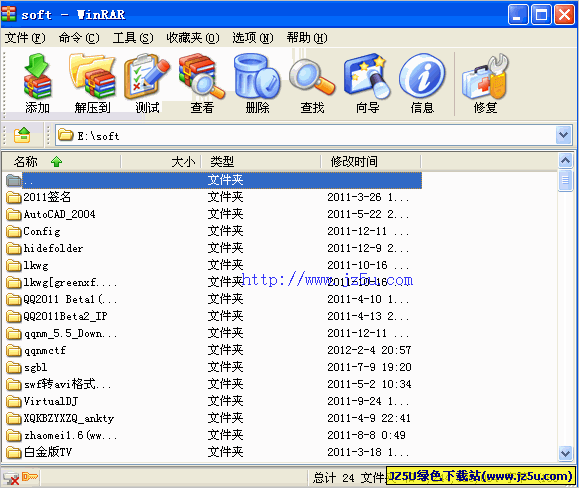
Task: Click status bar total 总计 24 text
Action: [x=334, y=478]
